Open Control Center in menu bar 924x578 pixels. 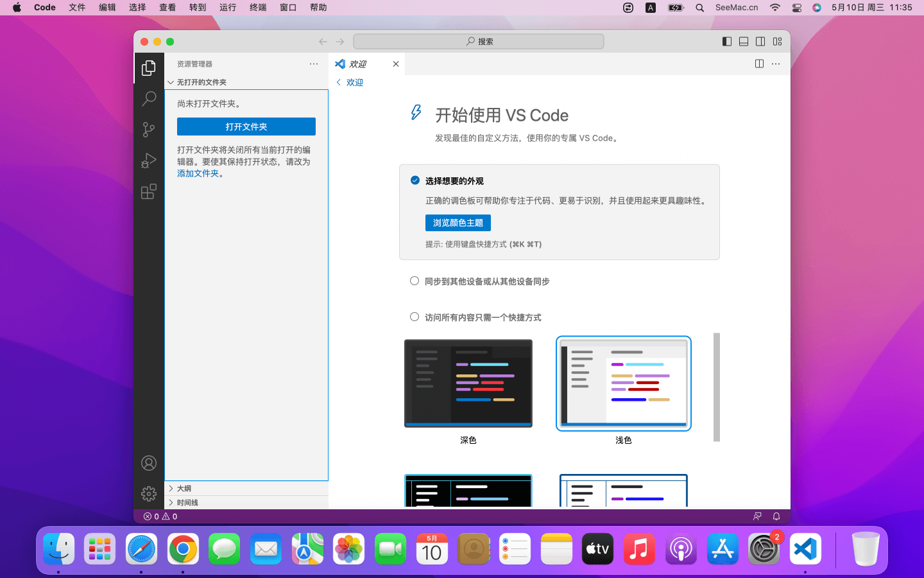pyautogui.click(x=797, y=8)
